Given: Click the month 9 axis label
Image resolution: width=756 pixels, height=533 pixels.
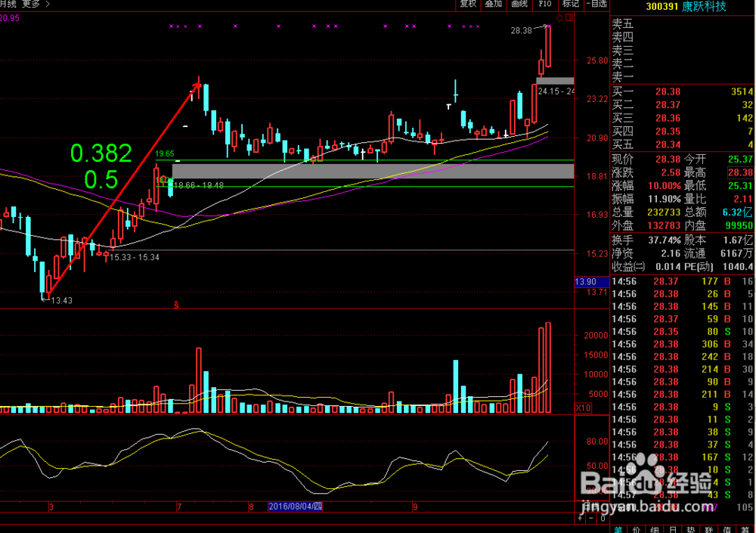Looking at the screenshot, I should tap(415, 507).
